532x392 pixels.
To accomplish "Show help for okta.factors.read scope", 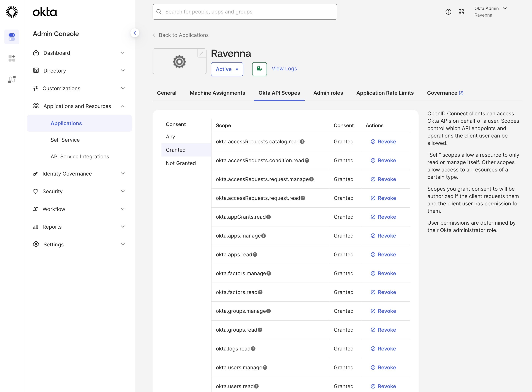I will pos(260,292).
